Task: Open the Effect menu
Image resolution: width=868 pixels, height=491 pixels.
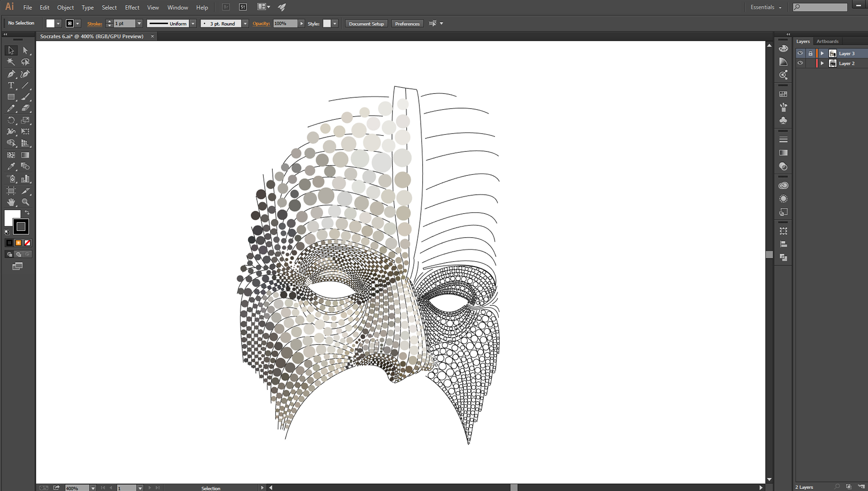Action: 132,7
